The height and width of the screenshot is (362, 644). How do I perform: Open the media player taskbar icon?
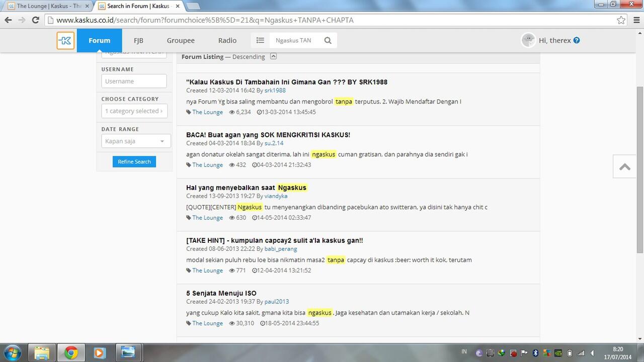pos(99,352)
